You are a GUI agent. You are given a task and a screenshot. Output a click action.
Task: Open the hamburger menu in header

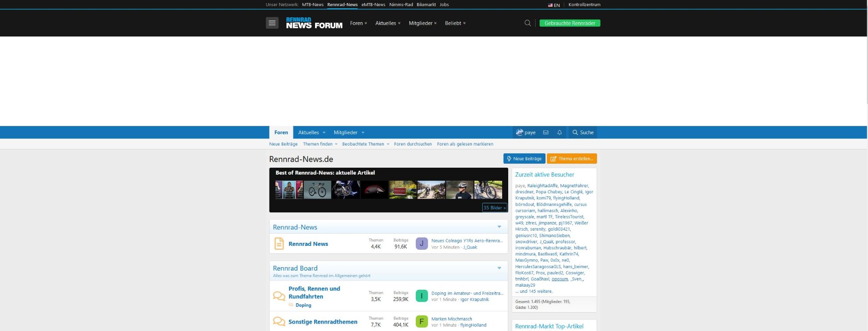[272, 23]
